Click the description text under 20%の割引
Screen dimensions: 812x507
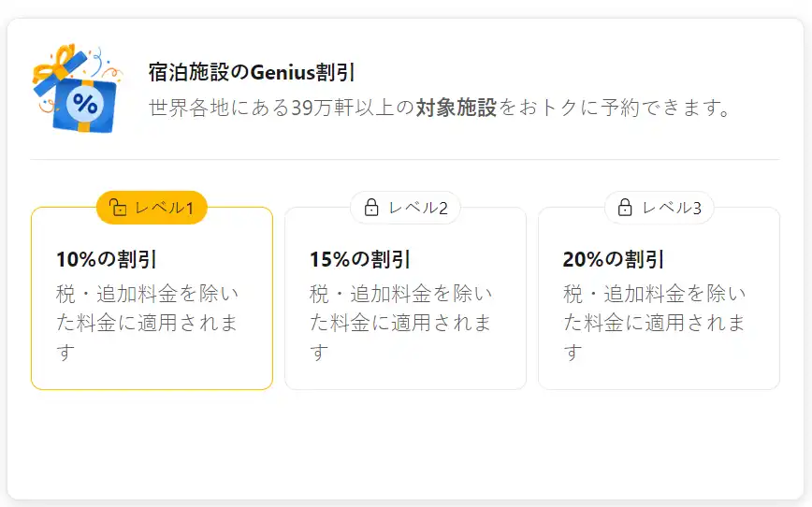click(x=654, y=323)
